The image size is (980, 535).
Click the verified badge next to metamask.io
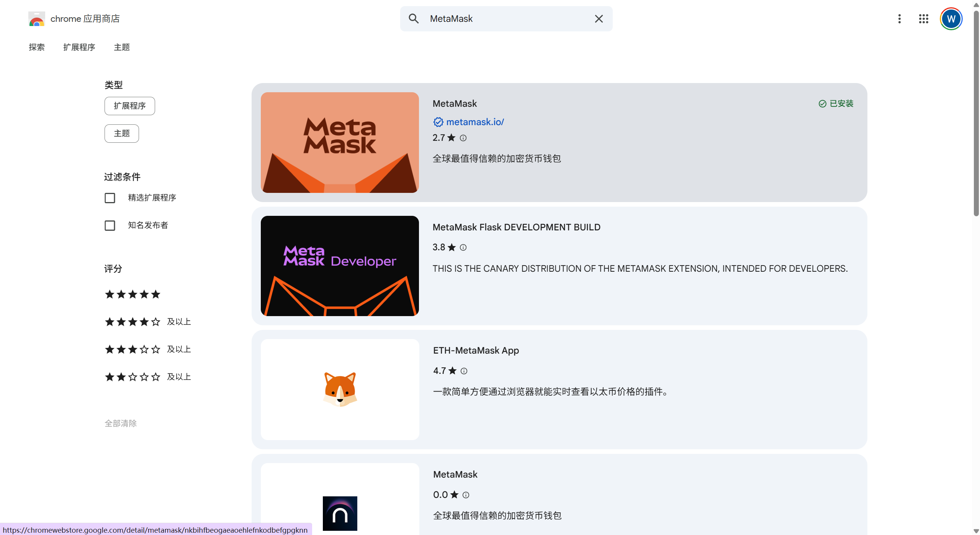[x=438, y=122]
